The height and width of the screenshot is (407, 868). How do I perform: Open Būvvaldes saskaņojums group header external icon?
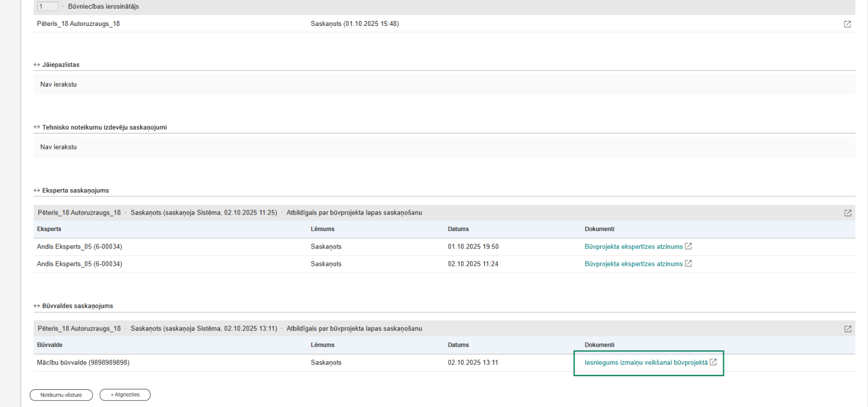coord(848,329)
